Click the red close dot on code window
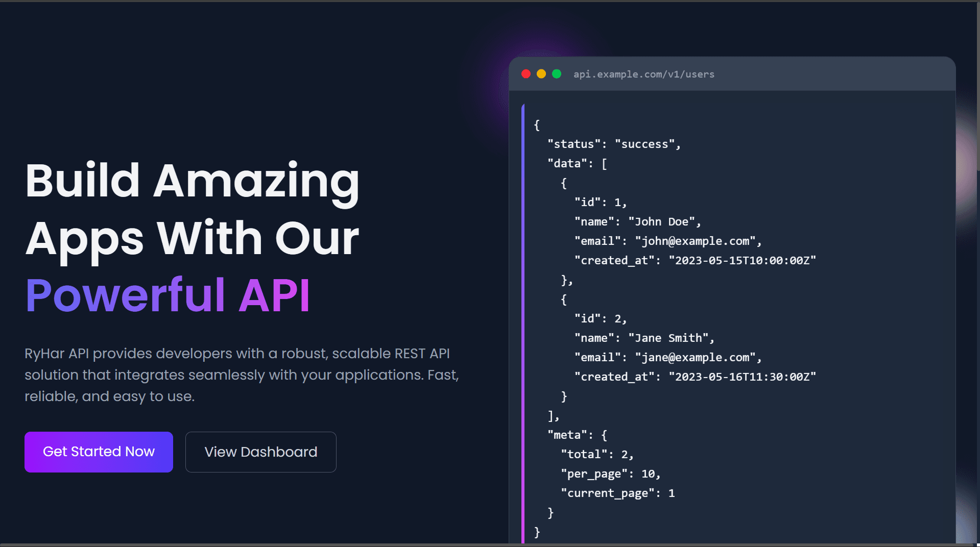Screen dimensions: 980x547 (x=526, y=73)
